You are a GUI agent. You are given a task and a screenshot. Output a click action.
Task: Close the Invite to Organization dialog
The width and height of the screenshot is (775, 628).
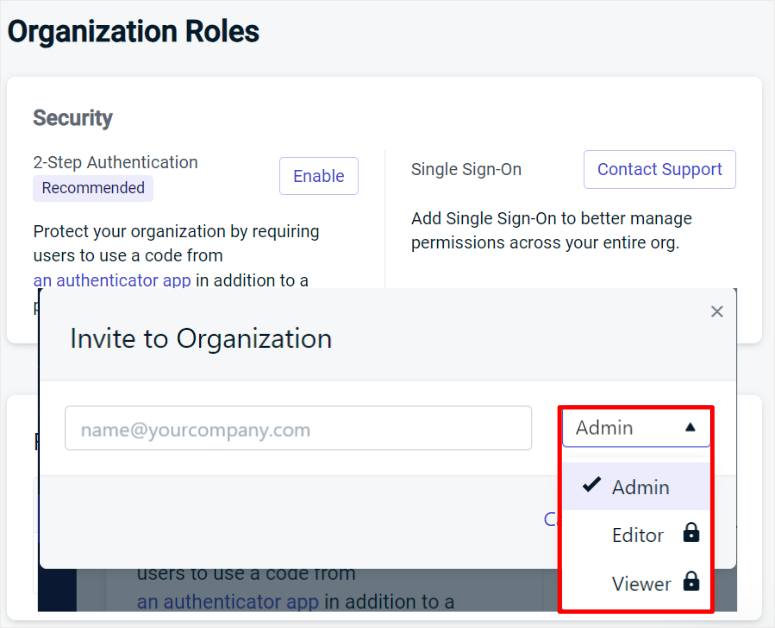717,311
